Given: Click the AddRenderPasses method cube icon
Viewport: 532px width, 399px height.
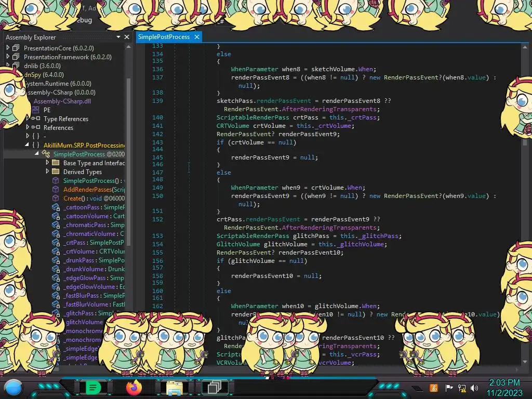Looking at the screenshot, I should (56, 189).
